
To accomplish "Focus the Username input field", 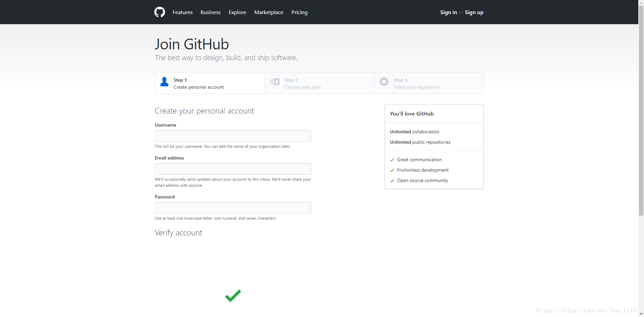I will [x=233, y=136].
